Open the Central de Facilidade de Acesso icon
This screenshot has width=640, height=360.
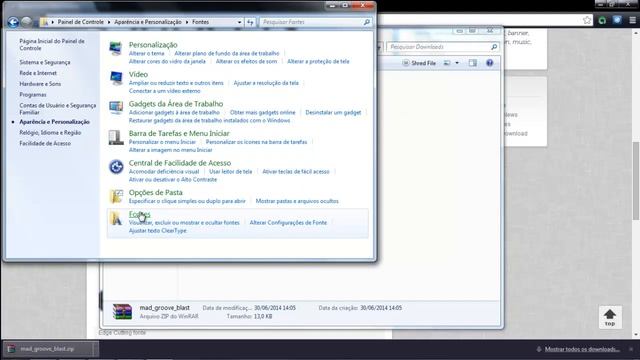coord(116,167)
